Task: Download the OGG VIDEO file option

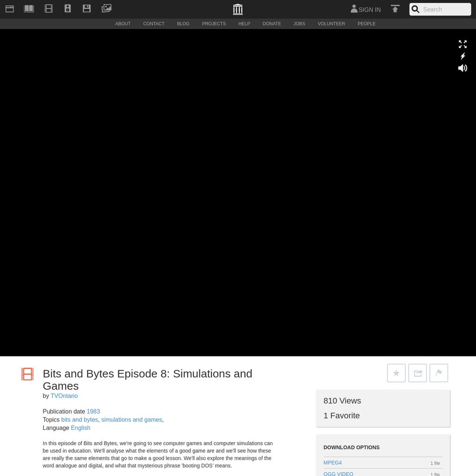Action: point(338,474)
